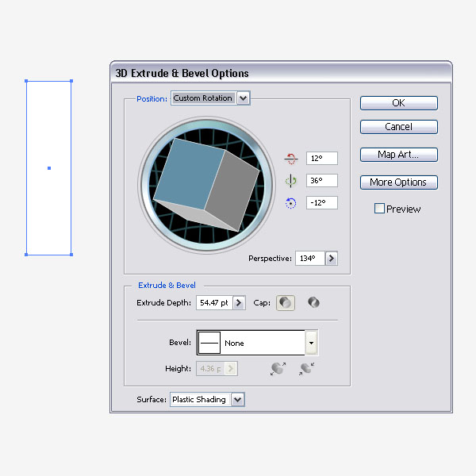Open the Extrude Depth slider arrow
This screenshot has width=476, height=476.
tap(239, 303)
